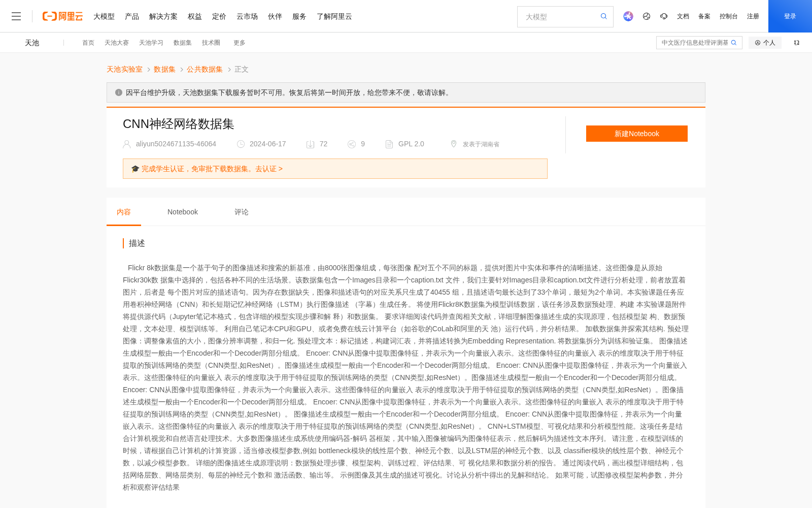Click the license document icon beside GPL 2.0
The height and width of the screenshot is (508, 812).
pyautogui.click(x=389, y=144)
